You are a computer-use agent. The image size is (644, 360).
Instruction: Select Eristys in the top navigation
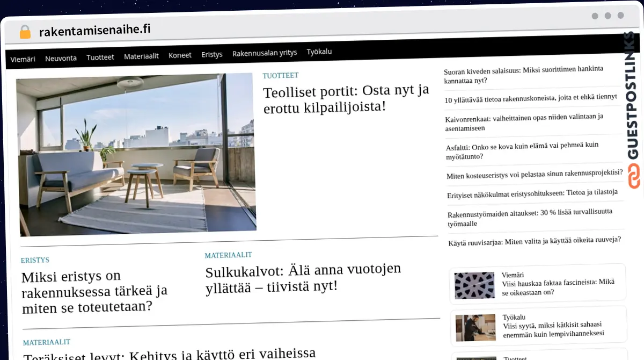[x=212, y=54]
